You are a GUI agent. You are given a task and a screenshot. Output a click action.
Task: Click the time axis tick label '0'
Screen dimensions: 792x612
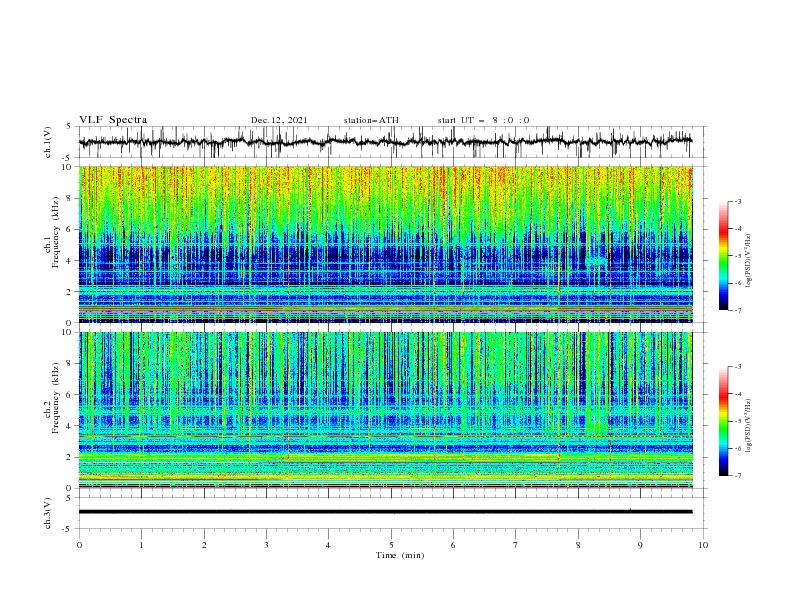[79, 545]
